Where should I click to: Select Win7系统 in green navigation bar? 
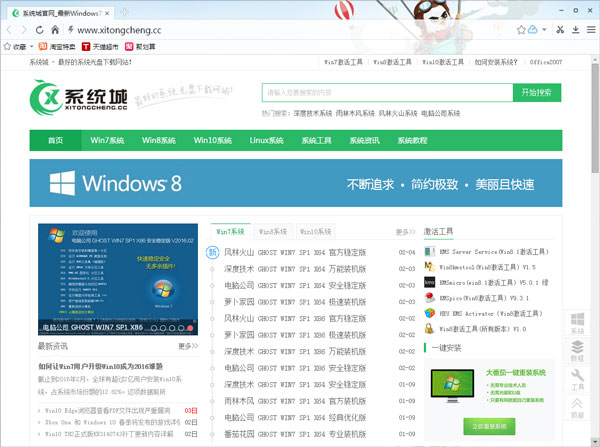[x=107, y=140]
